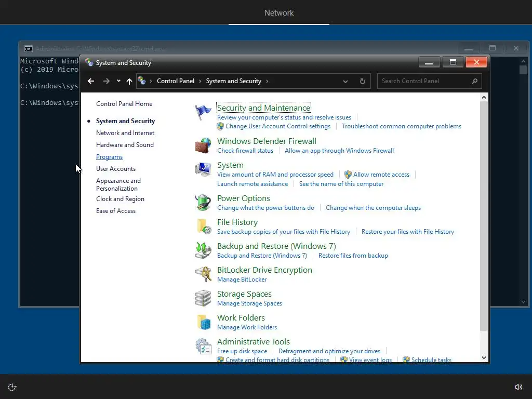Click Manage BitLocker

[242, 280]
